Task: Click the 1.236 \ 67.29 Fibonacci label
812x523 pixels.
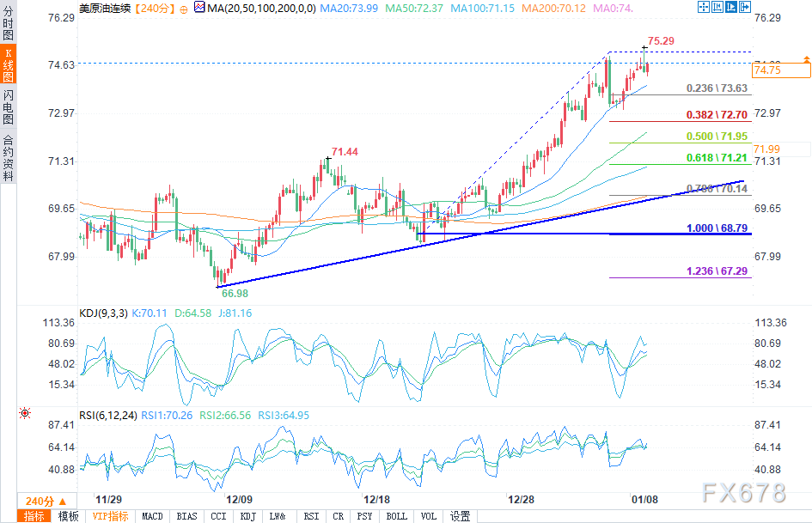Action: coord(717,271)
